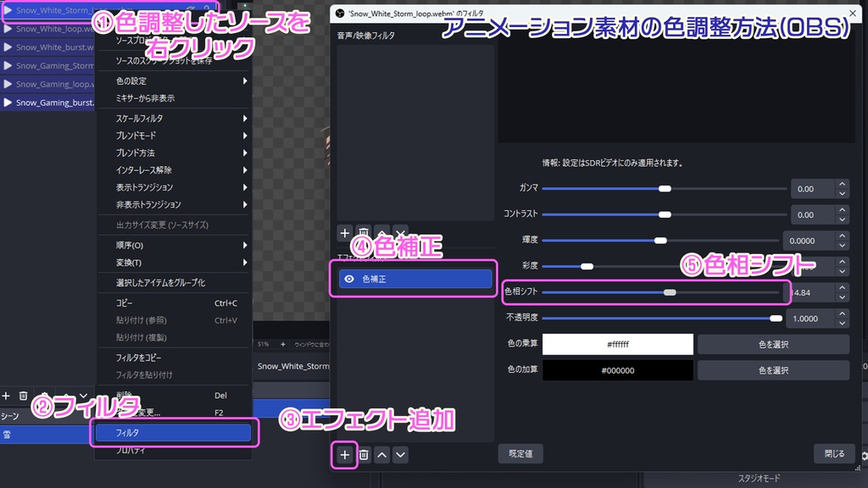Click the white #ffffff color field for 色の乗算
868x488 pixels.
point(618,344)
